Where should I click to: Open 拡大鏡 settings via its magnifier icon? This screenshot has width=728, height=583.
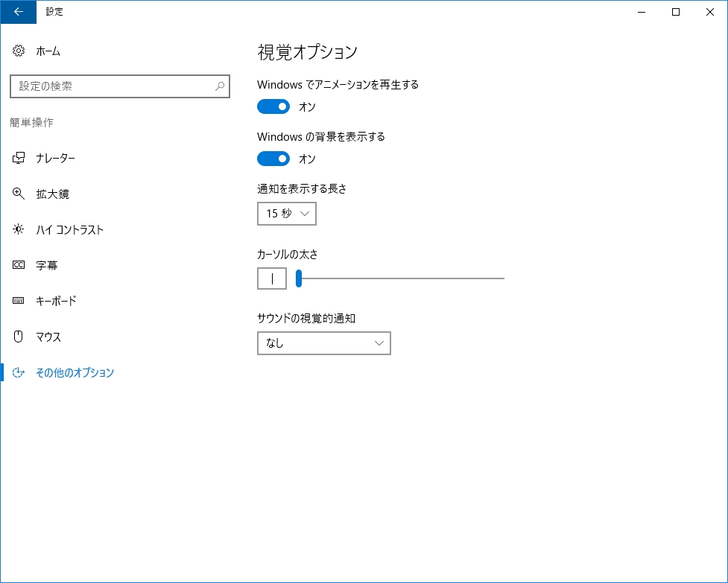[x=18, y=194]
